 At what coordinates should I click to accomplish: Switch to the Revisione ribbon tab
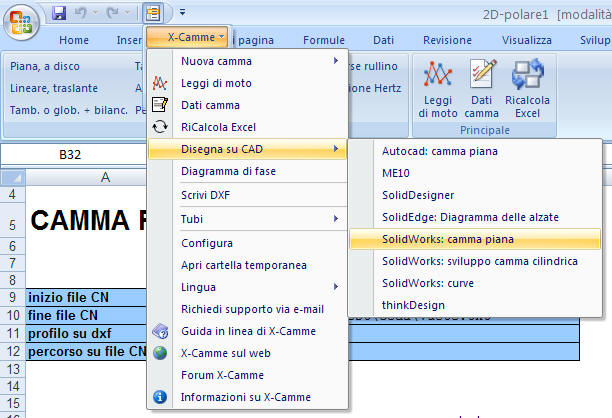pos(447,40)
